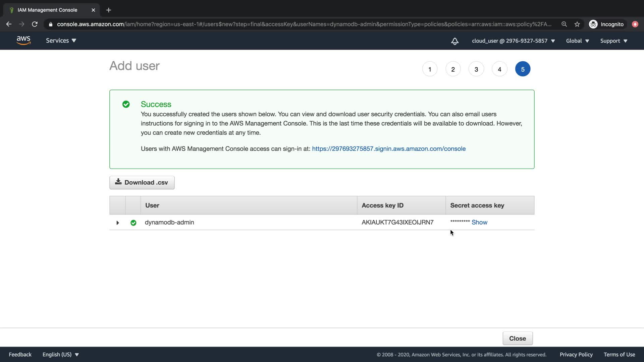The width and height of the screenshot is (644, 362).
Task: Click the browser reload icon
Action: 35,24
